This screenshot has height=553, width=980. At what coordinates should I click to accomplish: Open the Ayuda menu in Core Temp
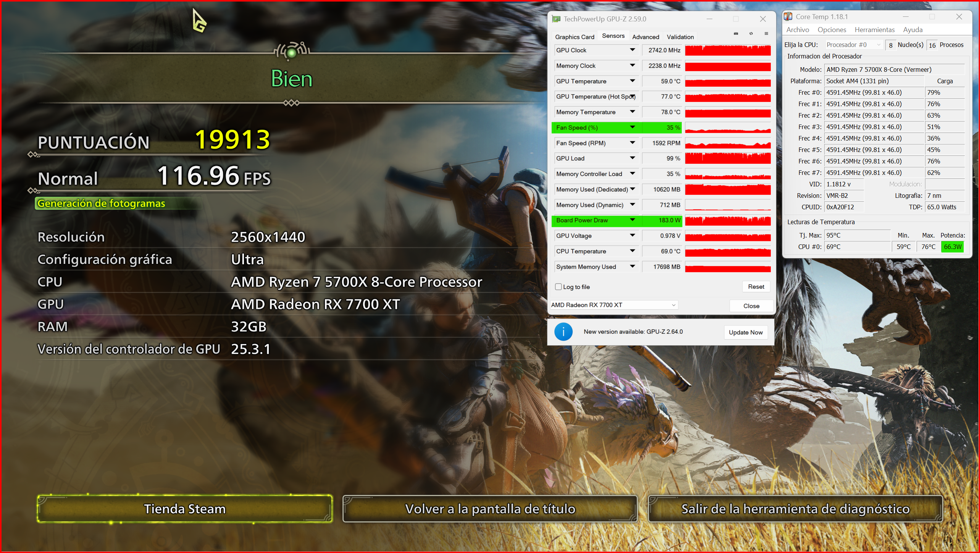[x=912, y=30]
